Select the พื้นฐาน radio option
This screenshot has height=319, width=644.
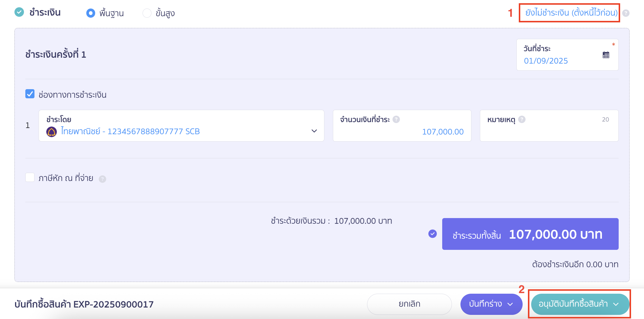point(91,13)
